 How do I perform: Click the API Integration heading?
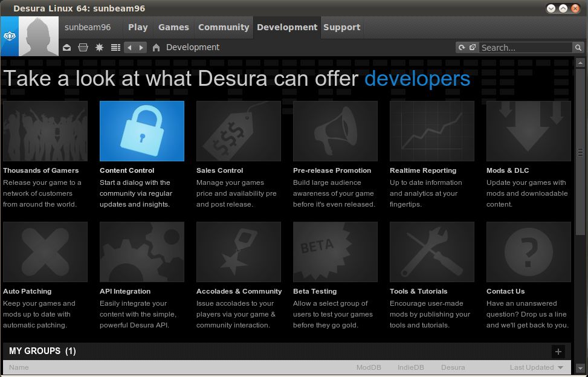pos(125,291)
